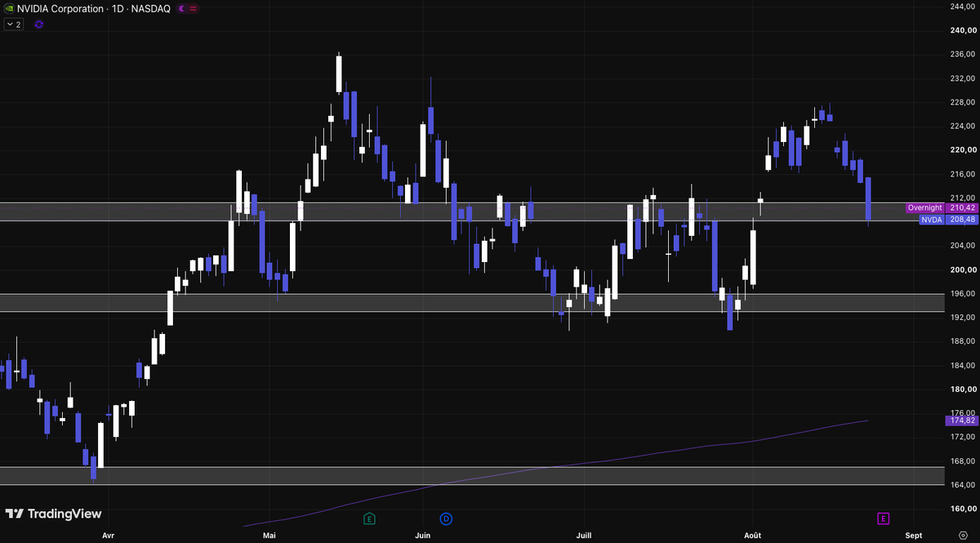The image size is (980, 543).
Task: Click the 160,00 price axis value
Action: (x=963, y=509)
